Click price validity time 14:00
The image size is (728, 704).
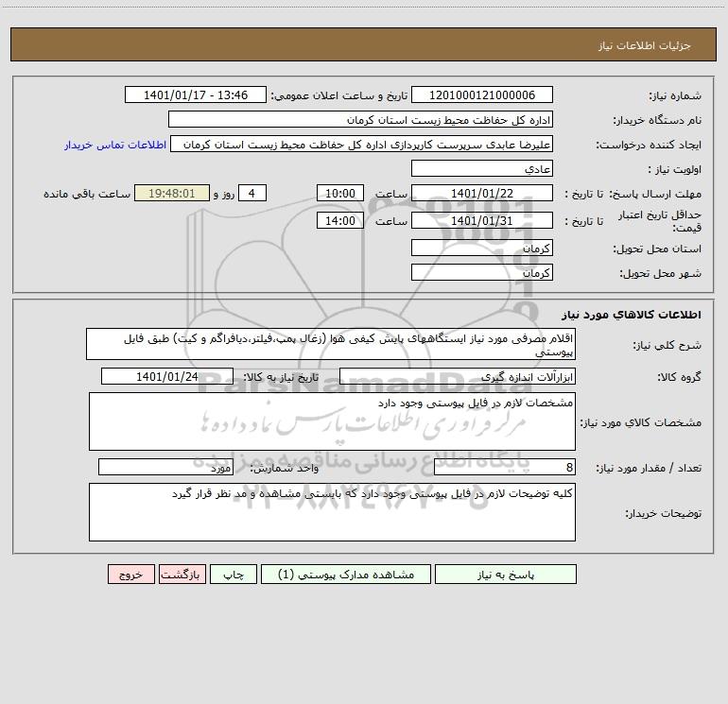[x=339, y=220]
